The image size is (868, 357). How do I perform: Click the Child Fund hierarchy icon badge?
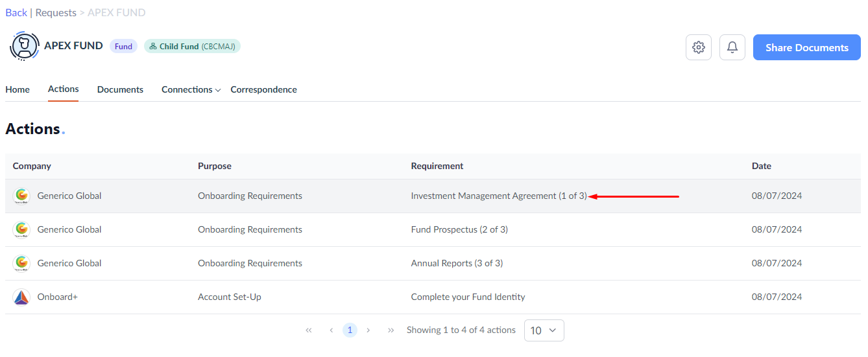coord(153,47)
